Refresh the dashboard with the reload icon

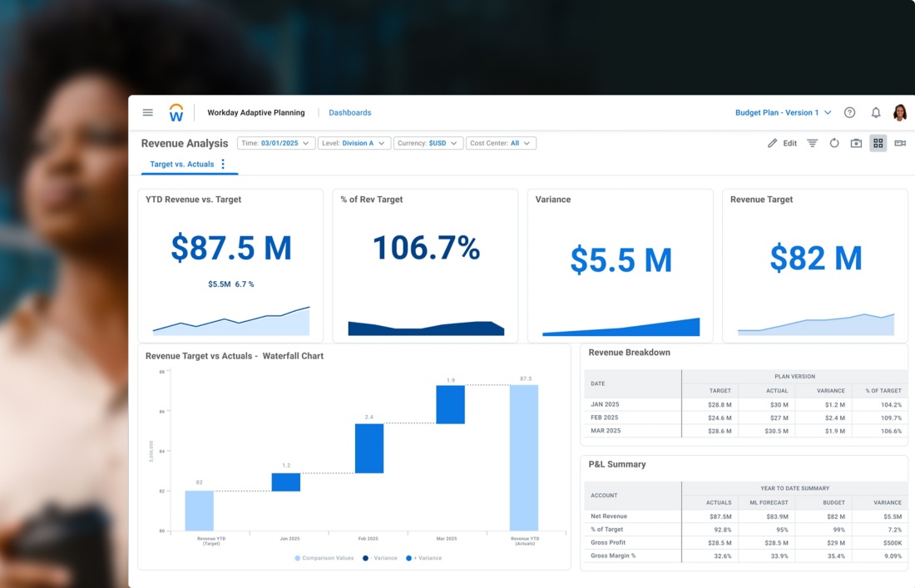(x=834, y=143)
